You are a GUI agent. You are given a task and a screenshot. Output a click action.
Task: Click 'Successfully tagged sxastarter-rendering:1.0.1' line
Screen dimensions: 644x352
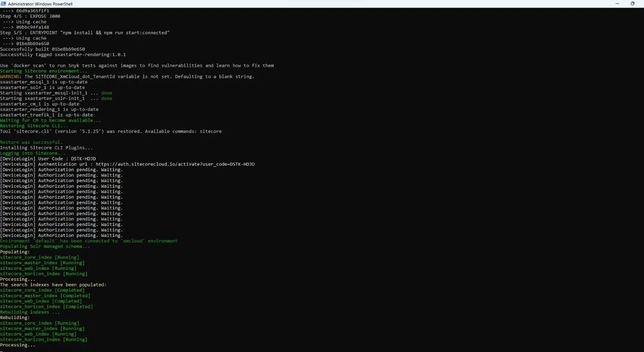point(63,54)
